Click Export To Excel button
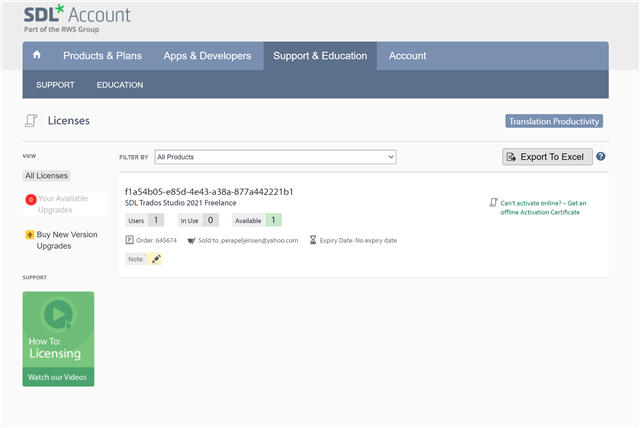 [x=547, y=157]
